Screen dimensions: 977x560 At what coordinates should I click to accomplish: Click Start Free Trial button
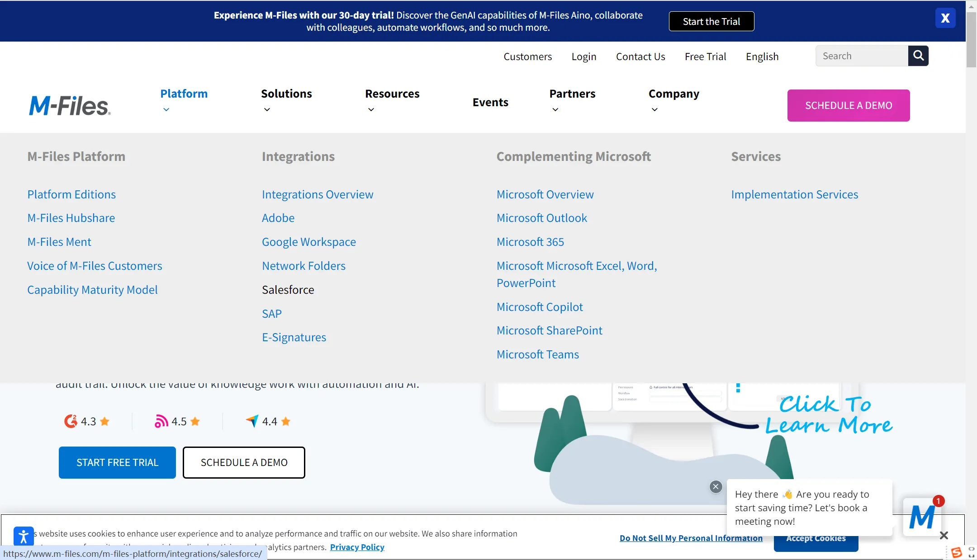(118, 462)
